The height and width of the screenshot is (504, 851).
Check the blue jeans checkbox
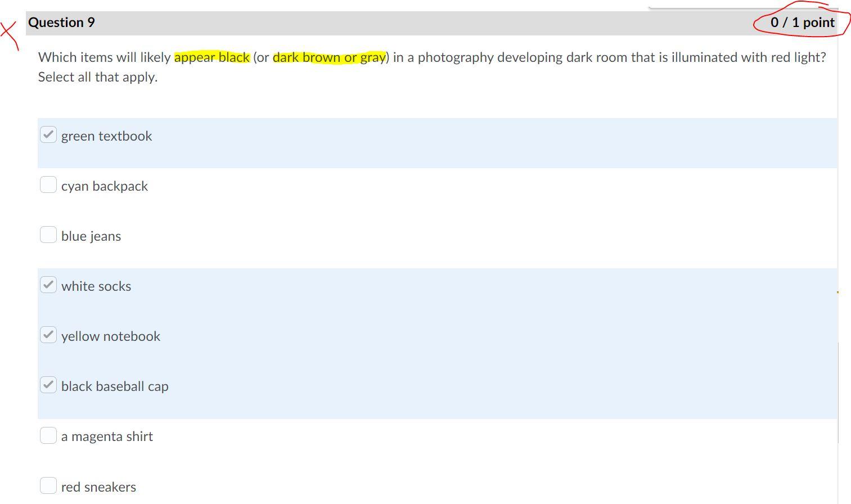48,235
